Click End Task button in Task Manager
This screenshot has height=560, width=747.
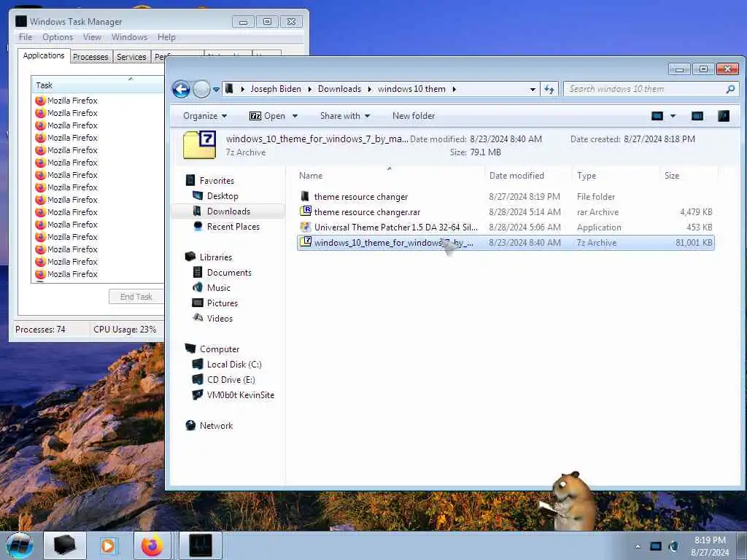pos(136,297)
